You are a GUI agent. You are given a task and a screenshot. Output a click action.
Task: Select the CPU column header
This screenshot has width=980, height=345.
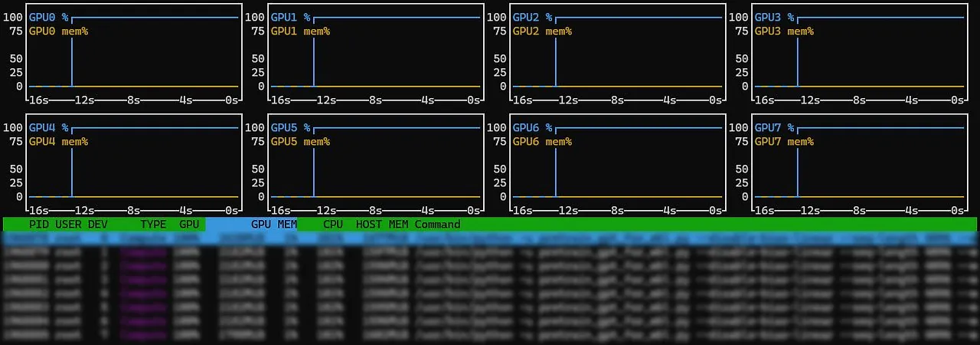pyautogui.click(x=333, y=225)
